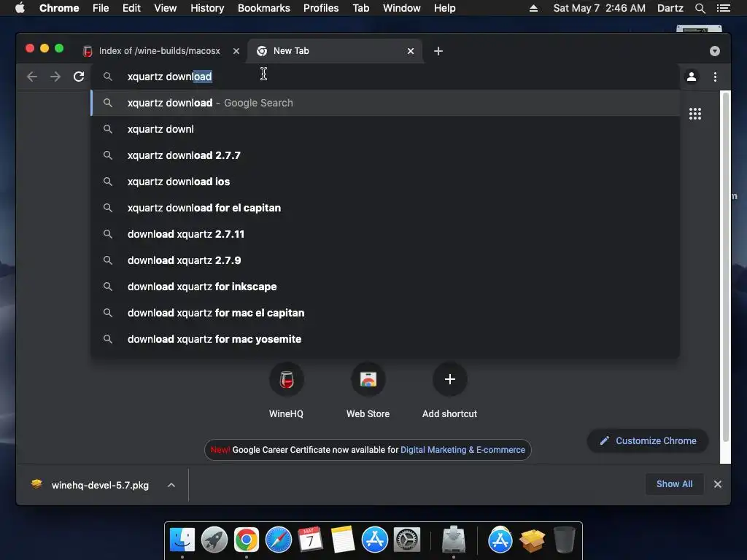Open Digital Marketing & E-commerce link

[463, 450]
